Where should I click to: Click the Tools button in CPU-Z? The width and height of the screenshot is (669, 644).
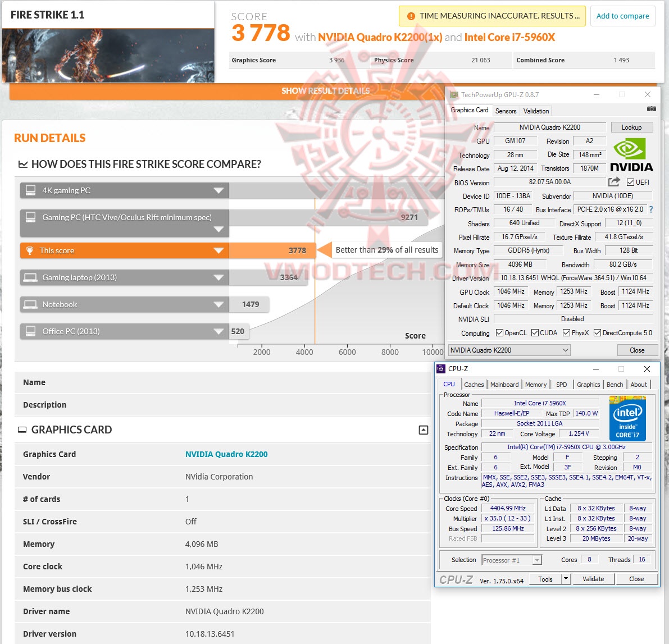545,579
